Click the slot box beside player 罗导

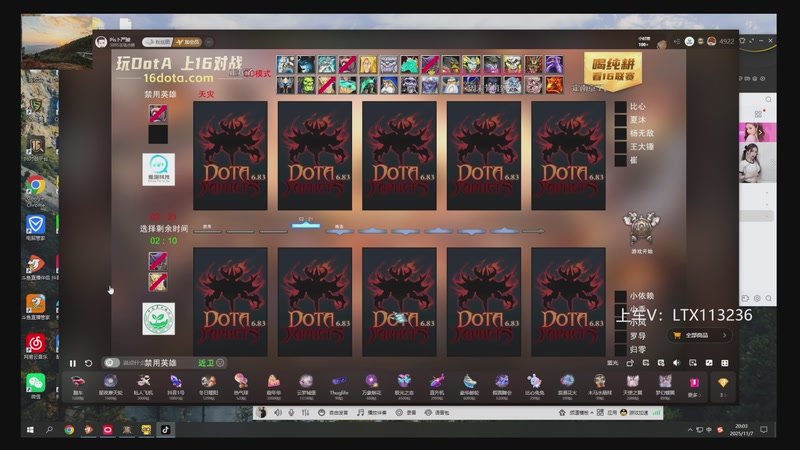coord(620,336)
